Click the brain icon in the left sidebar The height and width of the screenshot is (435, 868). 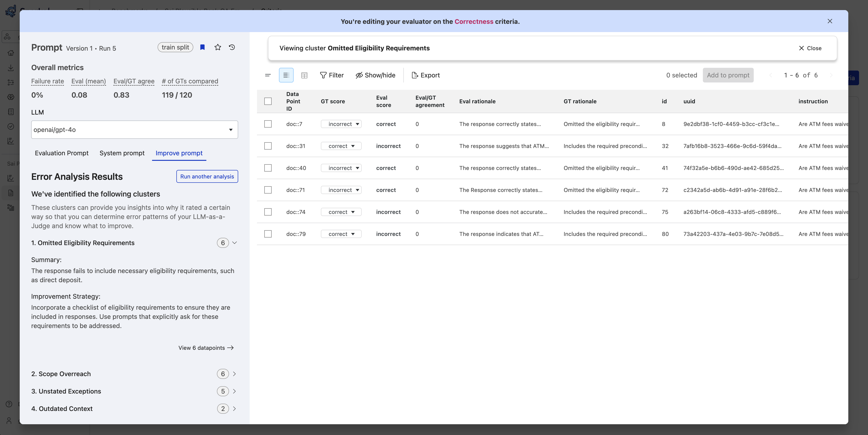(11, 97)
